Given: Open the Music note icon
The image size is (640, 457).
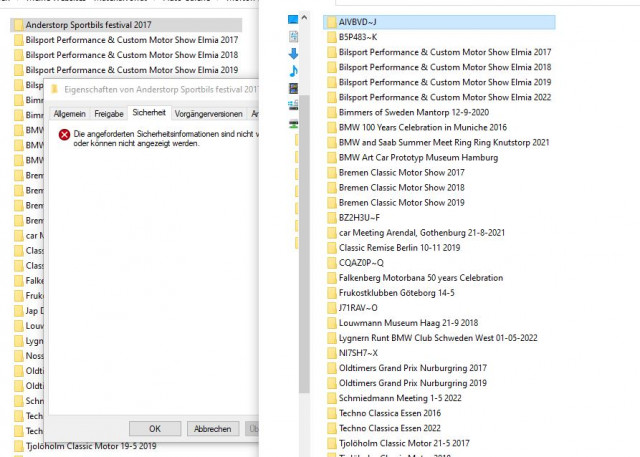Looking at the screenshot, I should [293, 71].
